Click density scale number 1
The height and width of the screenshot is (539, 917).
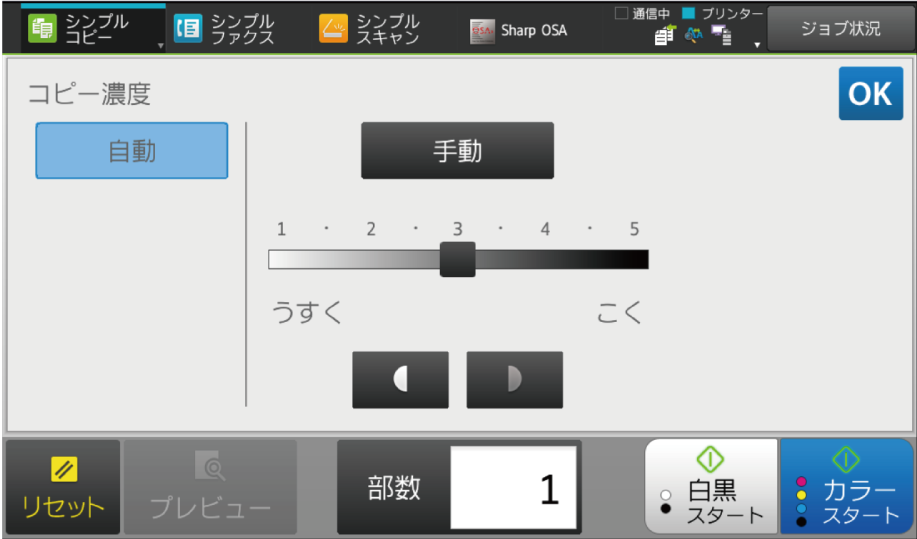point(281,229)
